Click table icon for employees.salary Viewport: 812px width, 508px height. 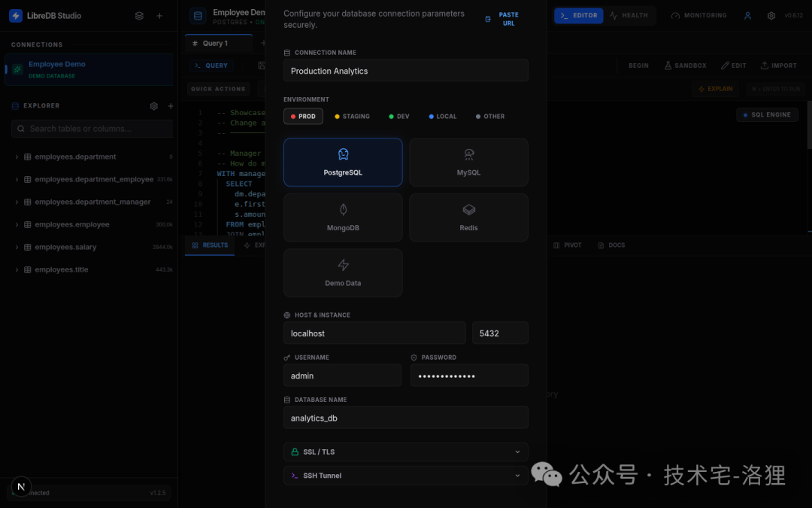(x=28, y=248)
